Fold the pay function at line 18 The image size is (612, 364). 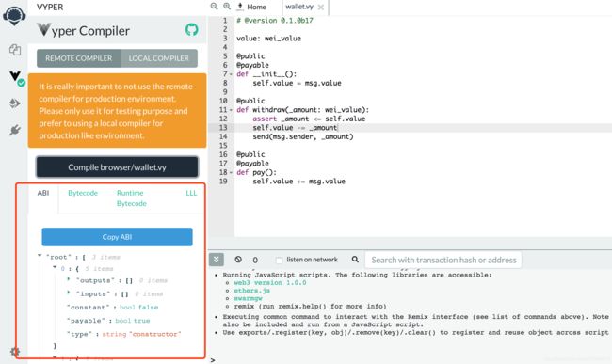click(x=231, y=172)
